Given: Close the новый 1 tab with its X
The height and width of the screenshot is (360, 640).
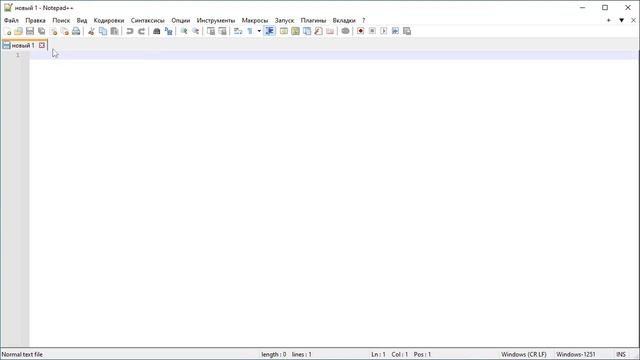Looking at the screenshot, I should (x=42, y=45).
